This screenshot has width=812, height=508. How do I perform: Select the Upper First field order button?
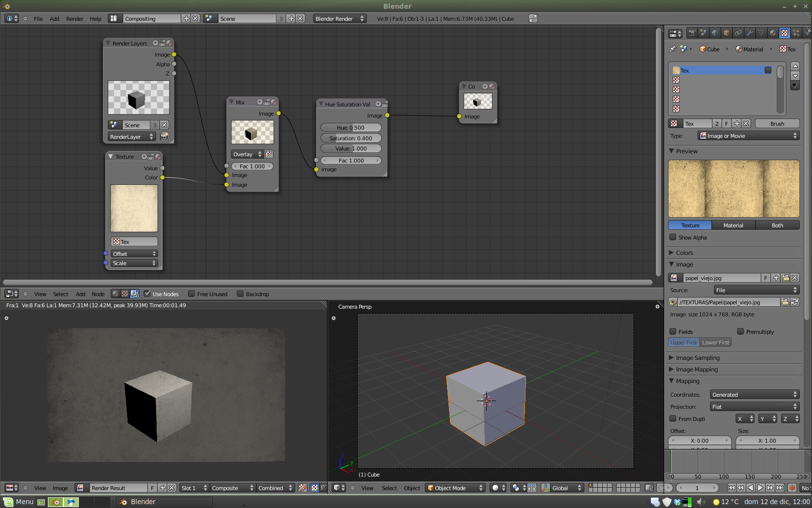tap(684, 342)
